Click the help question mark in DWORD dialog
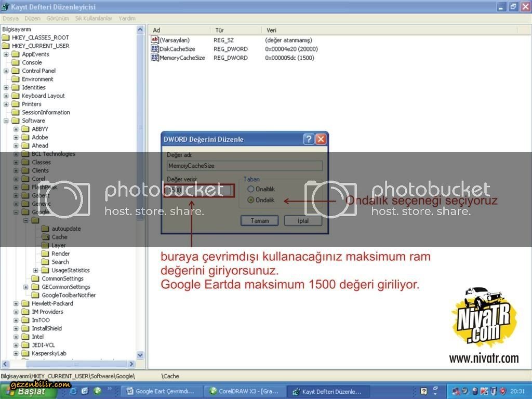The height and width of the screenshot is (399, 532). click(309, 139)
